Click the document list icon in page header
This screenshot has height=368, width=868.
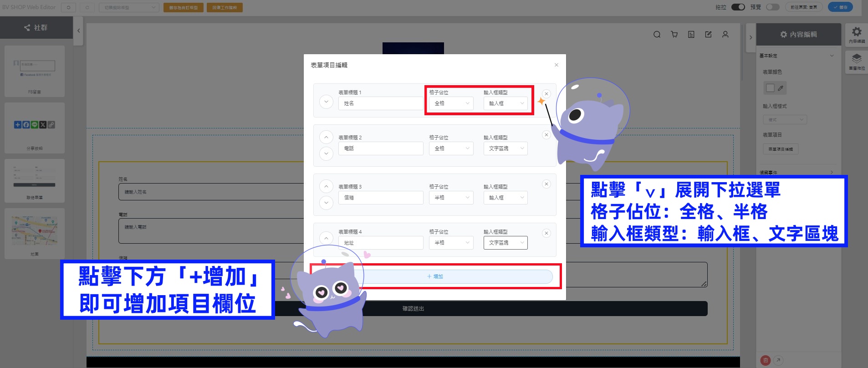coord(691,35)
